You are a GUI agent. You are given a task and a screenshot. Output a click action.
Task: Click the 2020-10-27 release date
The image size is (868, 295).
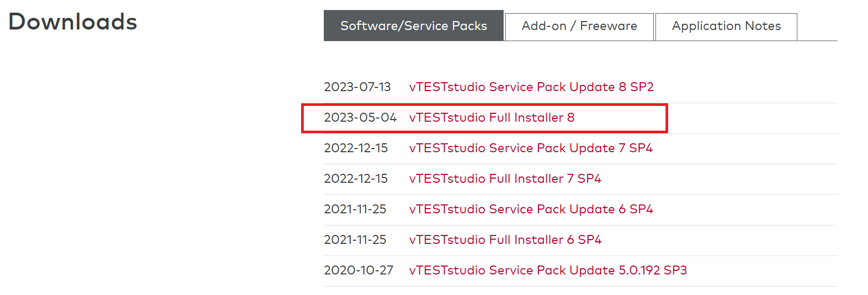pyautogui.click(x=358, y=270)
